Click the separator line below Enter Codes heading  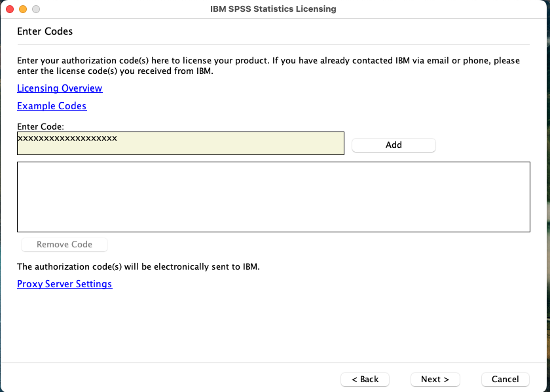pos(273,45)
